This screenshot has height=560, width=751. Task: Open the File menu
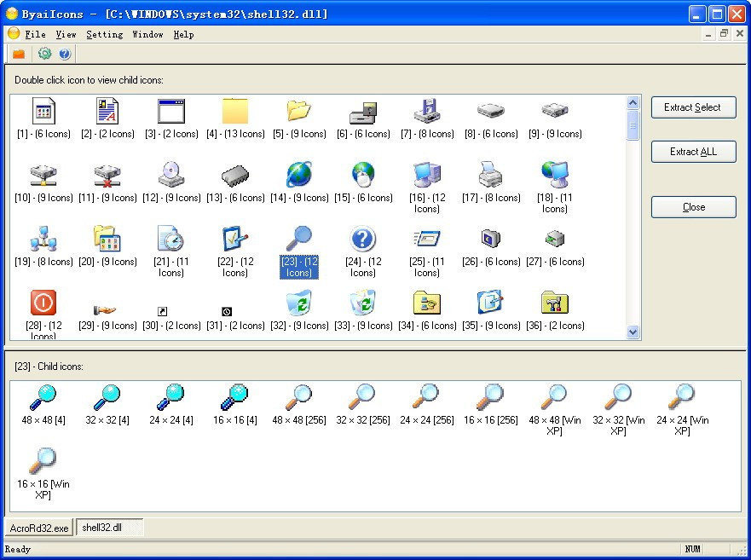(36, 34)
